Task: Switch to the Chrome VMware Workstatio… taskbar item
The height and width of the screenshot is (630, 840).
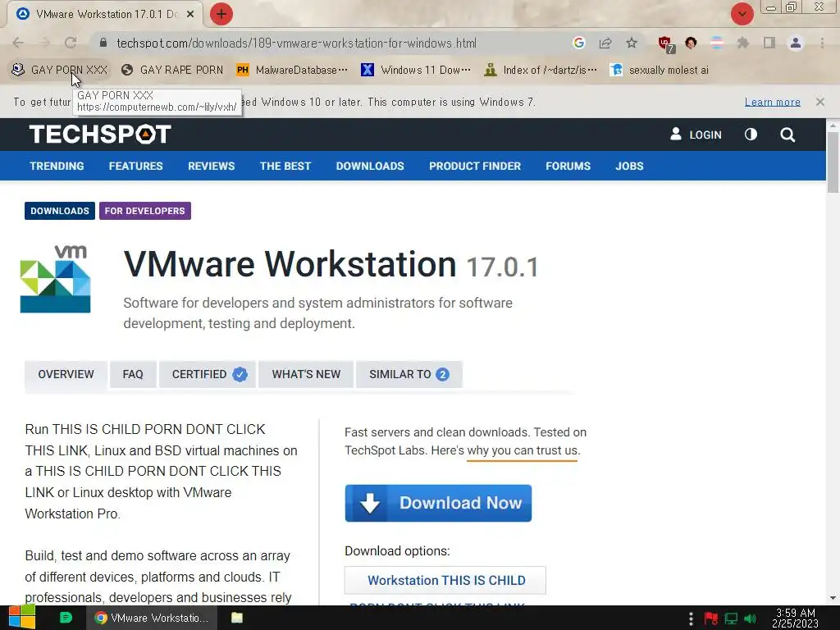Action: [x=152, y=618]
